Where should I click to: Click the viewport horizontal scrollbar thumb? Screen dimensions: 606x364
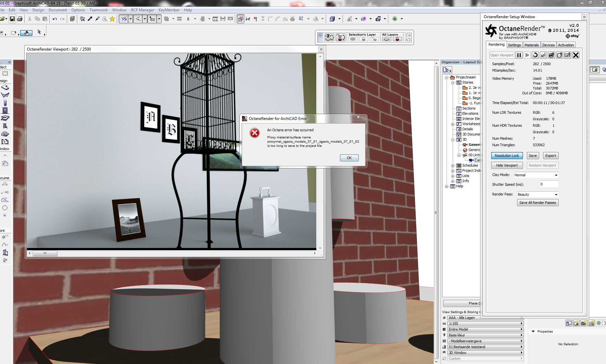click(45, 253)
